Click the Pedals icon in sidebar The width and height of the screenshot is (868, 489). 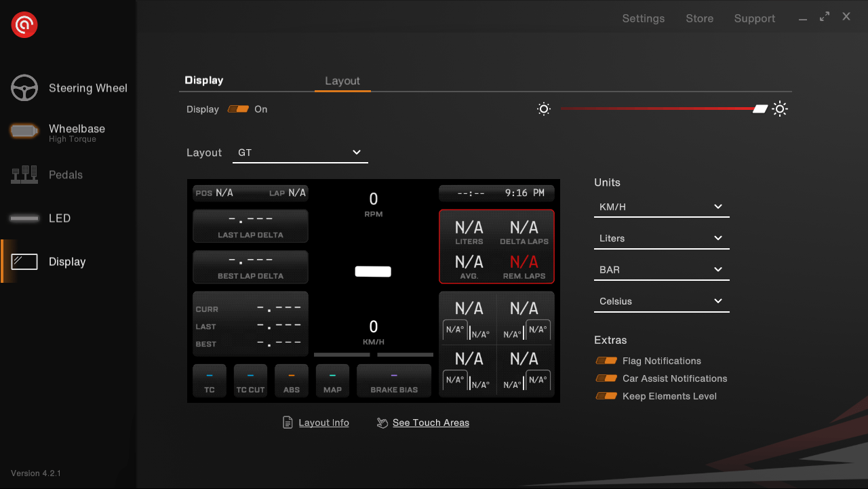click(x=24, y=175)
